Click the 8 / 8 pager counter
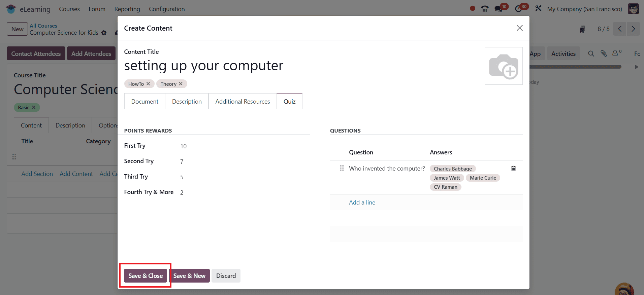 (604, 29)
